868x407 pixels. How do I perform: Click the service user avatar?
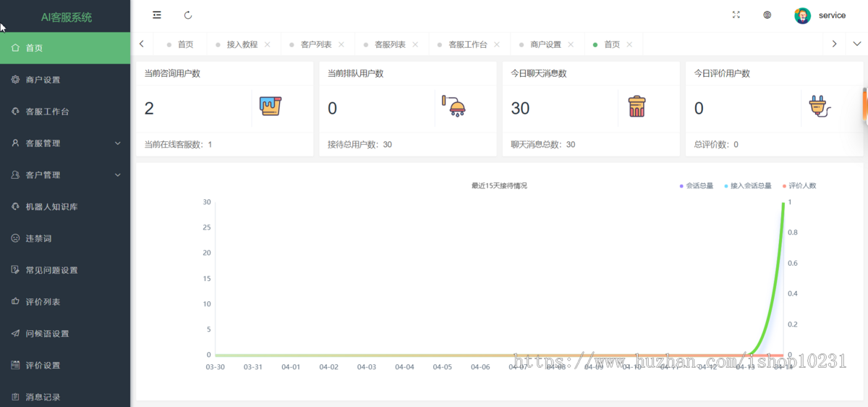(803, 15)
